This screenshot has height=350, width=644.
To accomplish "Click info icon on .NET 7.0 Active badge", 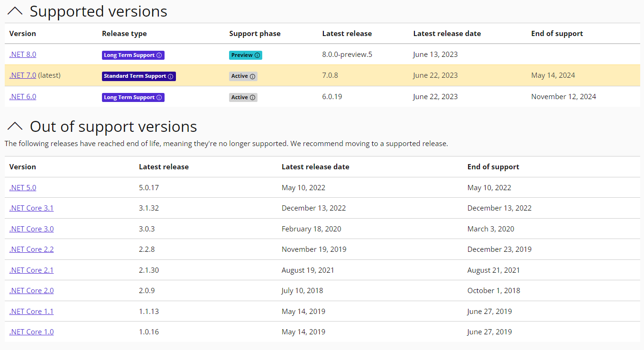I will click(x=253, y=76).
